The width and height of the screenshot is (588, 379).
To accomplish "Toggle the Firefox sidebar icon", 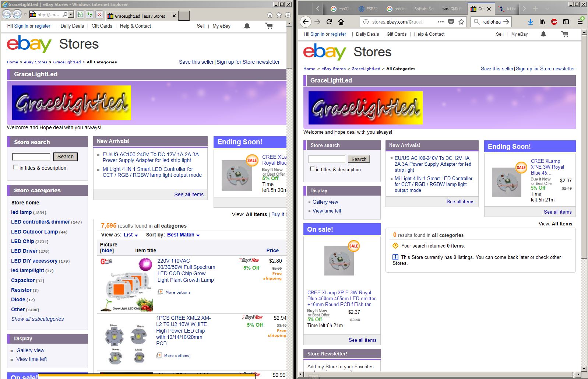I will pos(566,22).
